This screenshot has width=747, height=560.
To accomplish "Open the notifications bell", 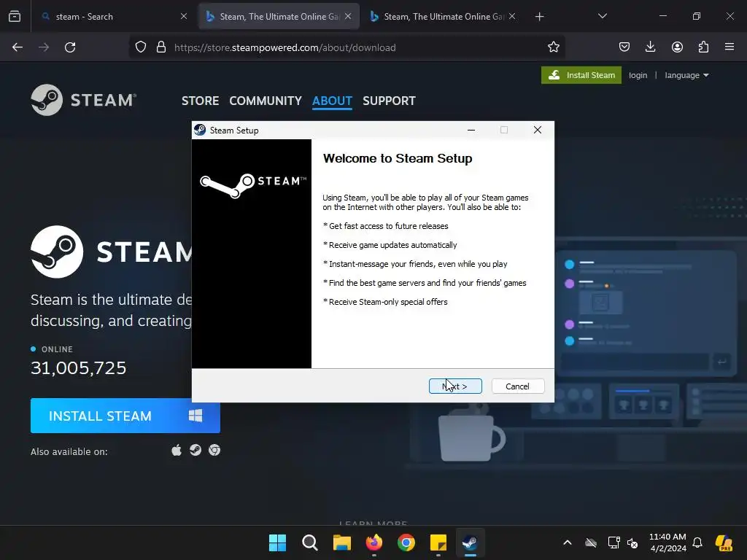I will tap(697, 542).
